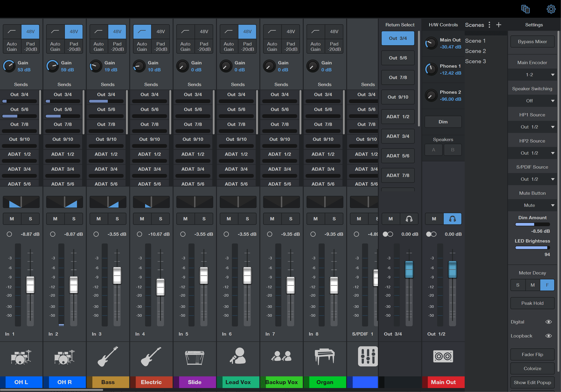Image resolution: width=561 pixels, height=392 pixels.
Task: Click the Bypass Mixer button
Action: (532, 42)
